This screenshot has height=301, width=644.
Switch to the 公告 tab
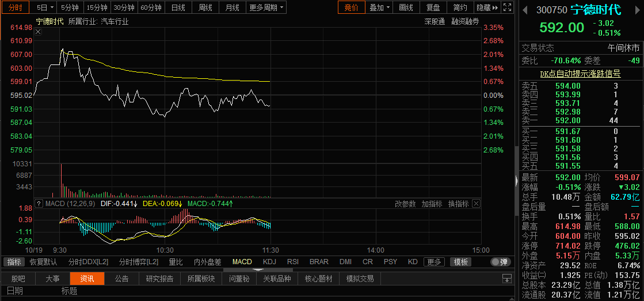click(121, 279)
